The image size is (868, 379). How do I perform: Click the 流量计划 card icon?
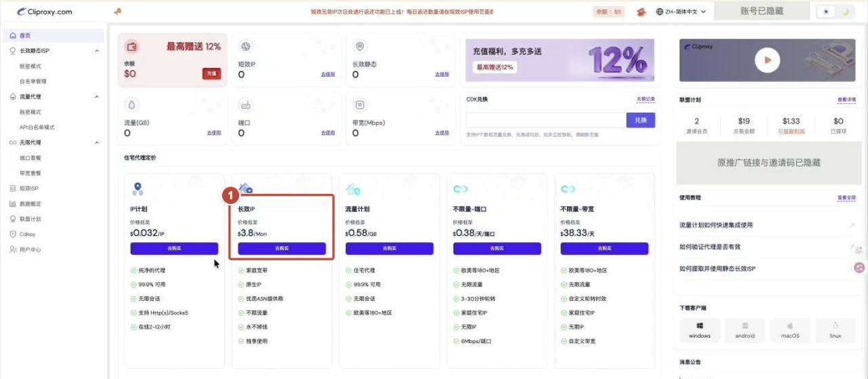pyautogui.click(x=353, y=189)
